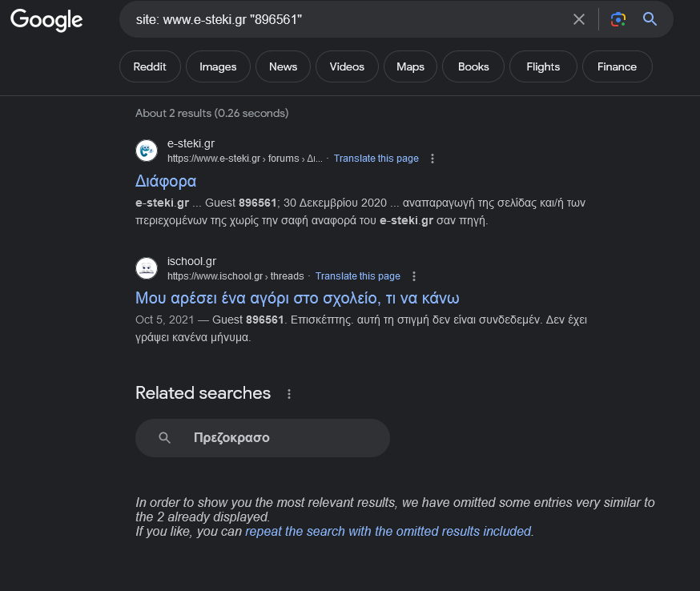
Task: Switch to the Flights filter
Action: coord(543,66)
